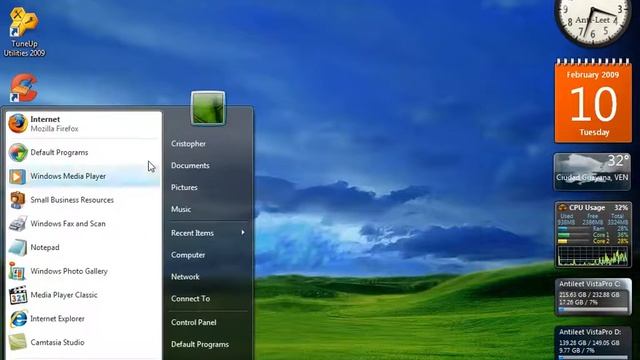Open Windows Fax and Scan entry
The image size is (640, 360).
click(x=84, y=224)
